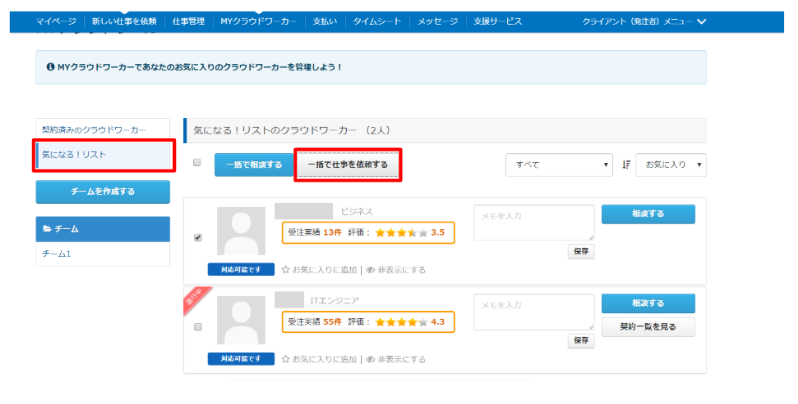Screen dimensions: 798x404
Task: Click the eye icon to hide first worker
Action: (x=371, y=269)
